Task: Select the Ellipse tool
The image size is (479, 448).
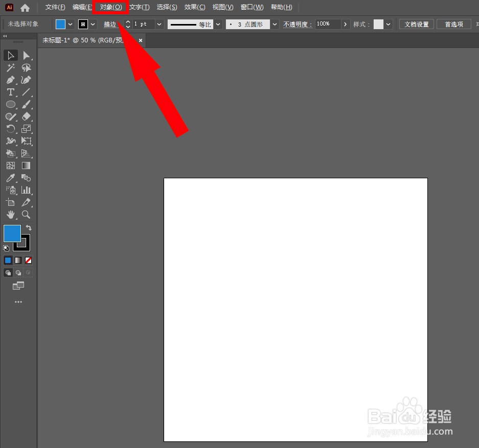Action: coord(11,104)
